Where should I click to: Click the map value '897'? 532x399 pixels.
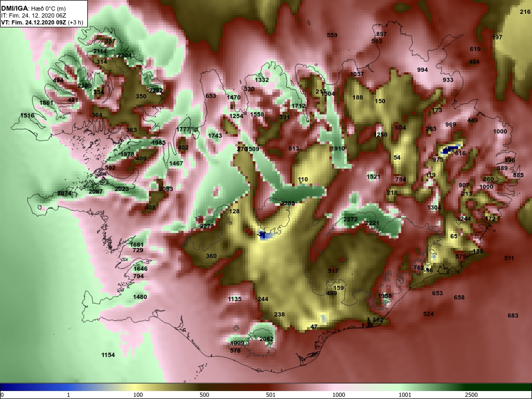(x=381, y=34)
